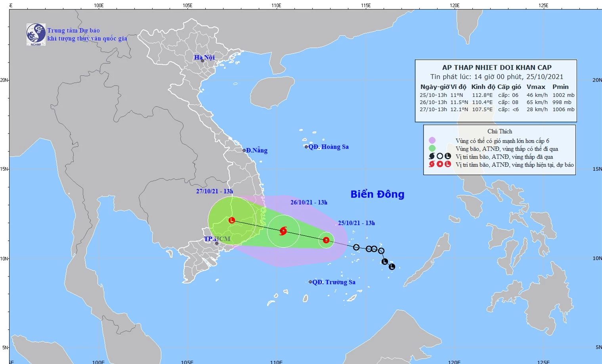The width and height of the screenshot is (602, 364).
Task: Click the '26/10/21 - 13h' forecast label
Action: tap(309, 202)
